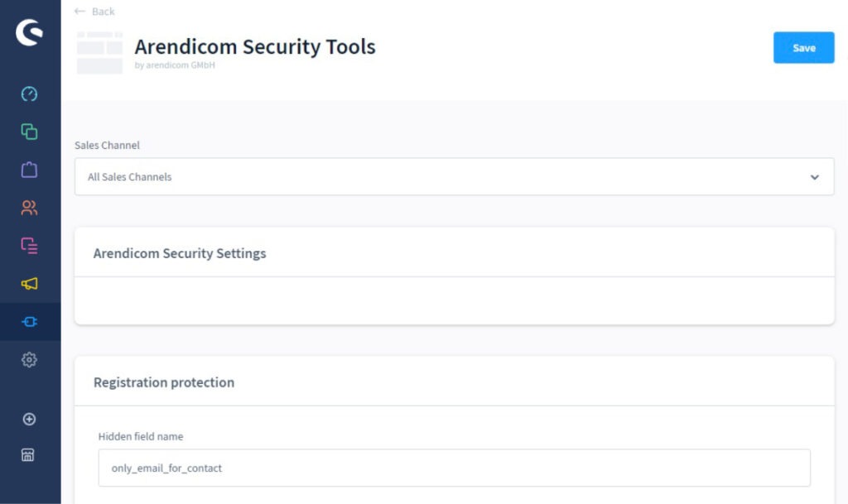Go Back to the previous page
This screenshot has width=848, height=504.
[x=94, y=12]
